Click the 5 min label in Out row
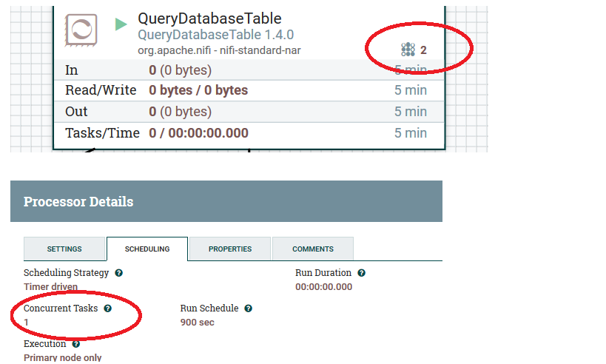The width and height of the screenshot is (606, 364). click(x=411, y=111)
